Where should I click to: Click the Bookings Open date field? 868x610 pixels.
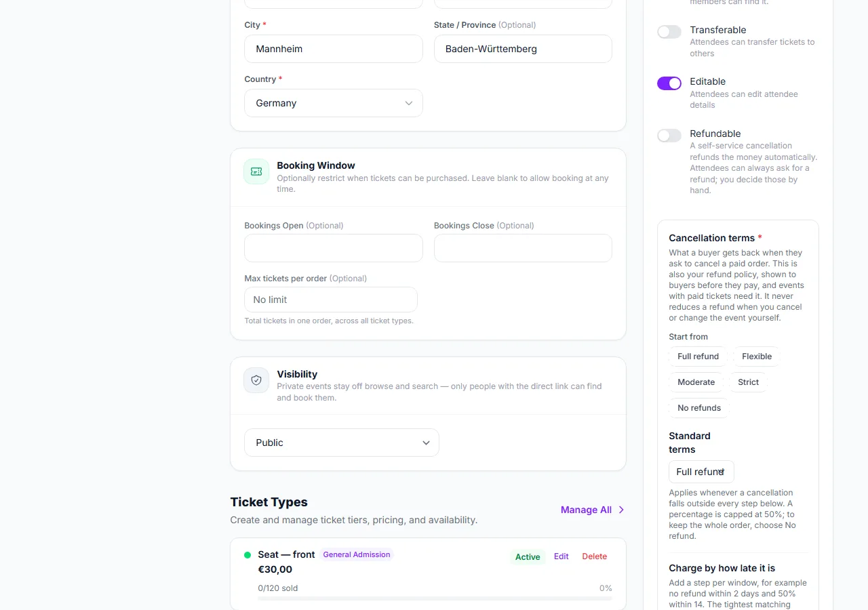point(334,248)
